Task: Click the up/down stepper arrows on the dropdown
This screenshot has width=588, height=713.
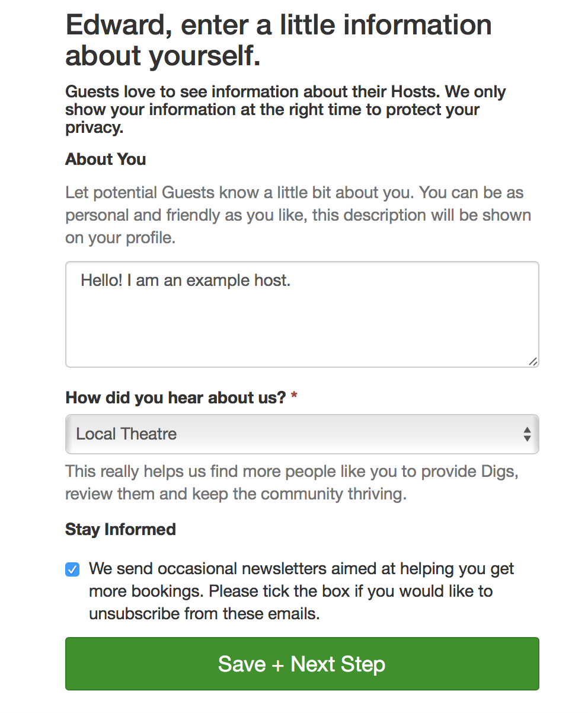Action: (526, 434)
